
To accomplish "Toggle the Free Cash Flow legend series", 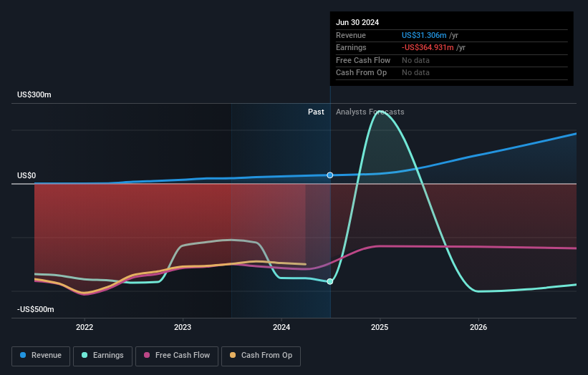I will coord(177,356).
